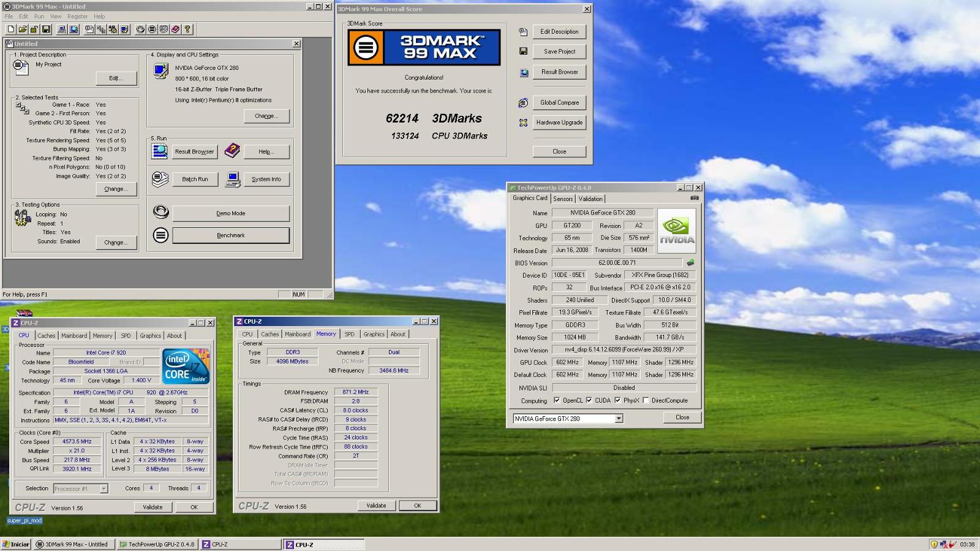Viewport: 980px width, 551px height.
Task: Click the Result Browser button in Run section
Action: [195, 151]
